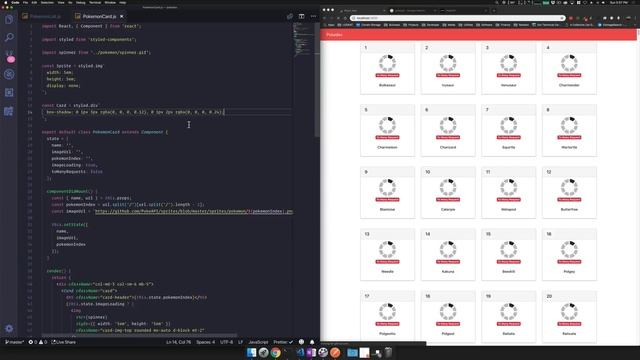Open the Trash in the Dock
This screenshot has height=360, width=640.
[388, 352]
